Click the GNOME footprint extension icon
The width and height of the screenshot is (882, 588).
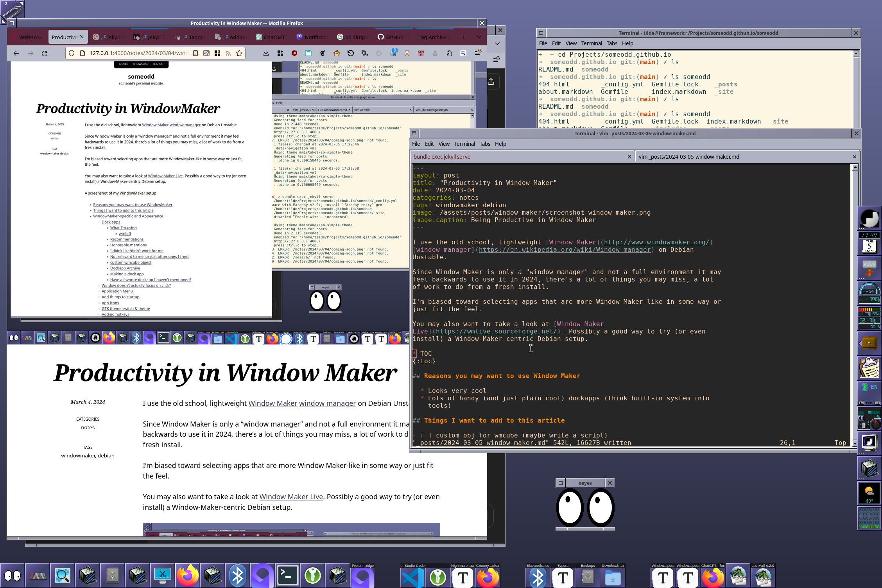[323, 53]
